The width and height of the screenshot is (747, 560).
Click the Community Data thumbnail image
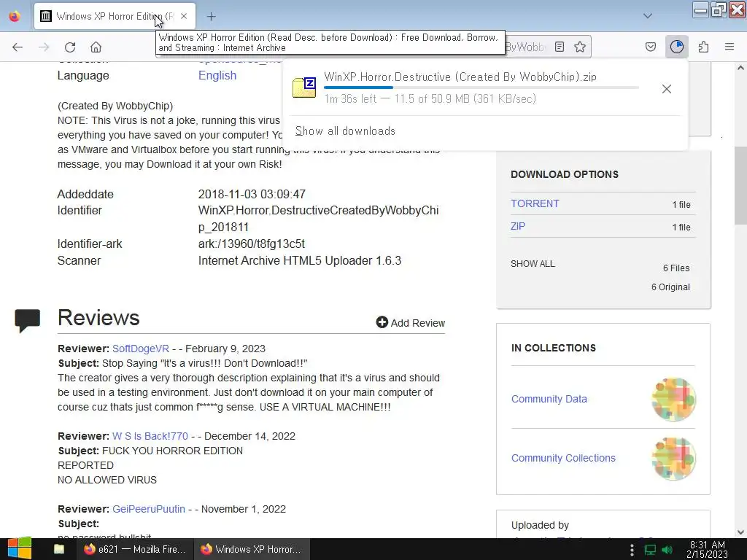click(x=673, y=400)
